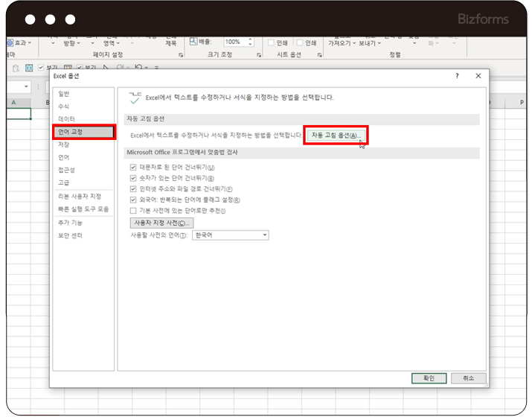
Task: Open 사용자 지정 사전 button
Action: click(x=161, y=223)
